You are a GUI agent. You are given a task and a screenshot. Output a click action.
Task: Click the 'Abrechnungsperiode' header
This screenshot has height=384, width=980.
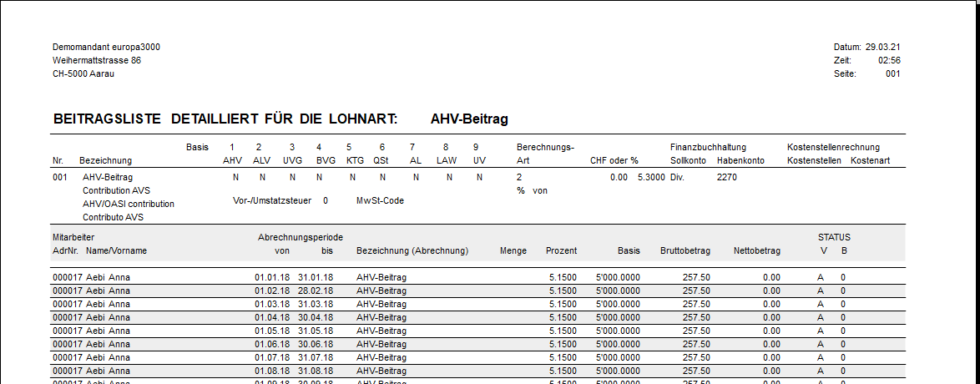point(300,238)
